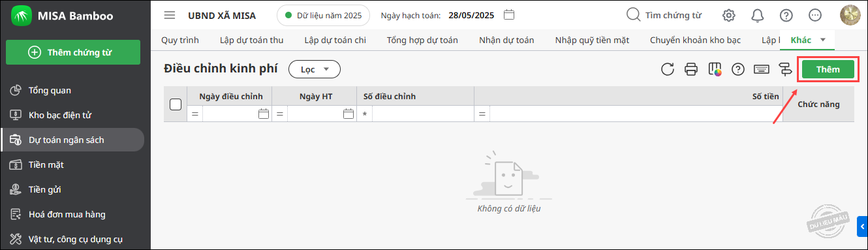Click the refresh data icon
The image size is (868, 250).
[x=667, y=69]
